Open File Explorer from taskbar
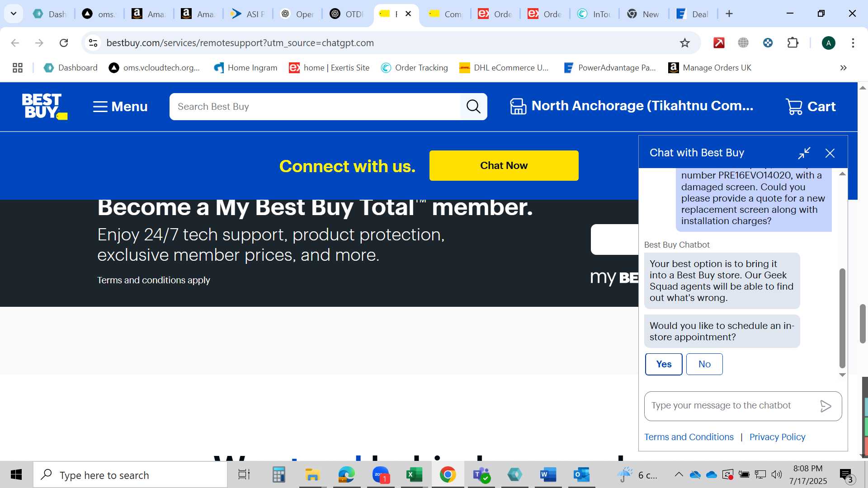The width and height of the screenshot is (868, 488). (312, 475)
